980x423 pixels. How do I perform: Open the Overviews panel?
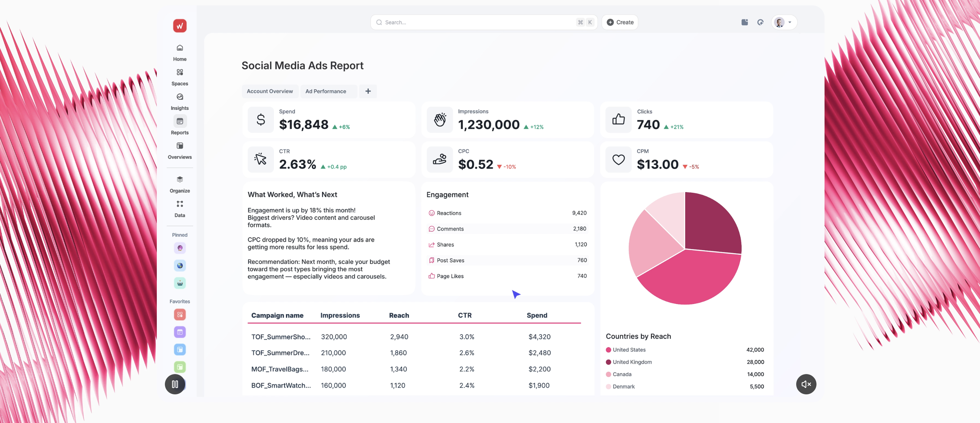coord(180,148)
